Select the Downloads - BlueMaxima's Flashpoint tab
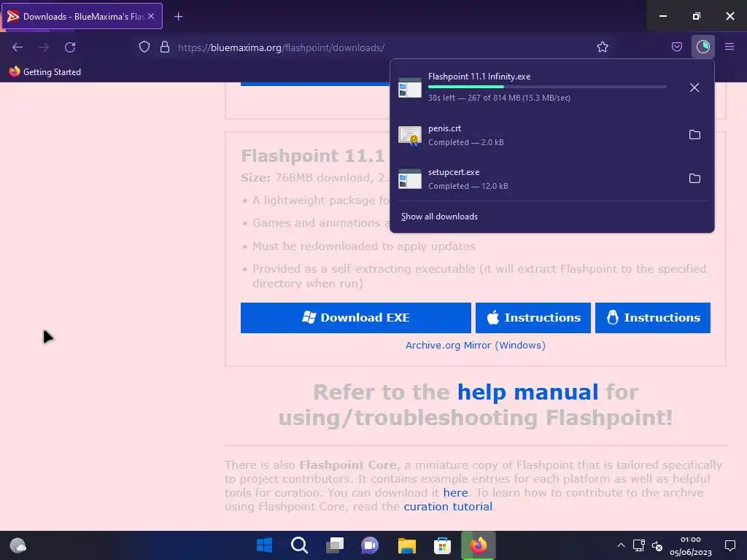The width and height of the screenshot is (747, 560). point(82,16)
